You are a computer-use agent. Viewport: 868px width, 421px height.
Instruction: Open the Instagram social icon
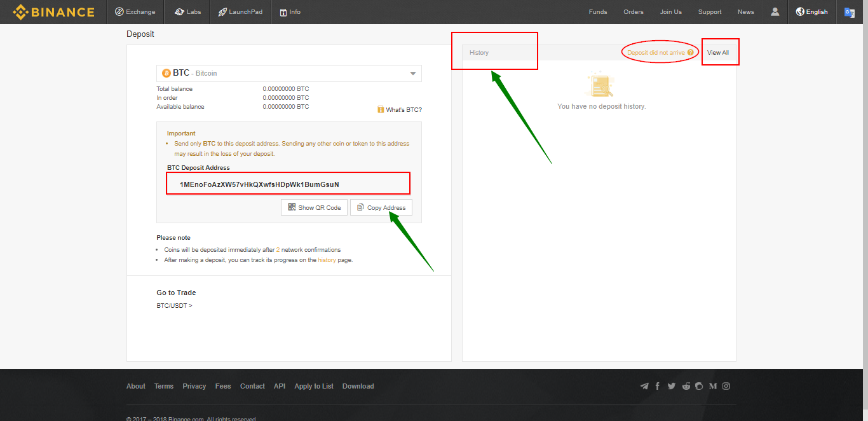pyautogui.click(x=726, y=386)
